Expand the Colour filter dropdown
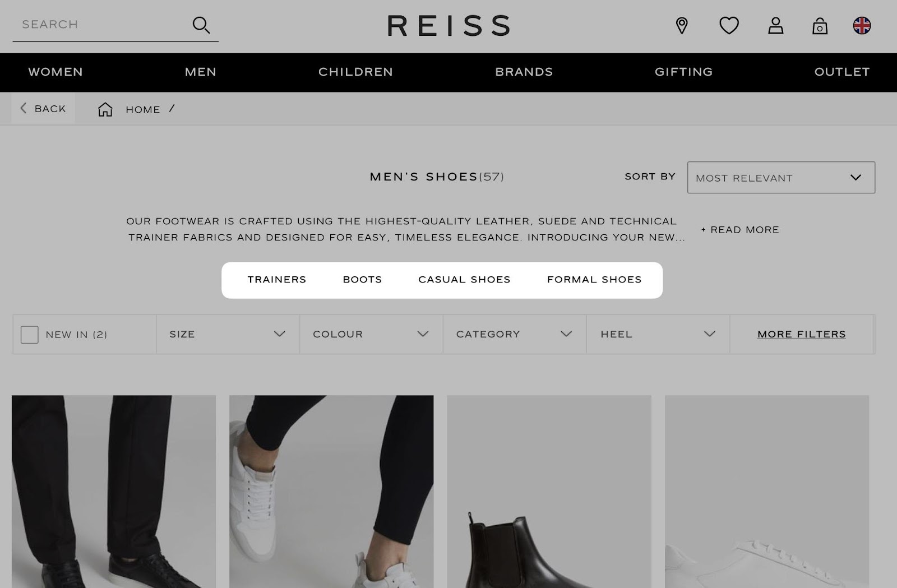This screenshot has width=897, height=588. tap(371, 334)
